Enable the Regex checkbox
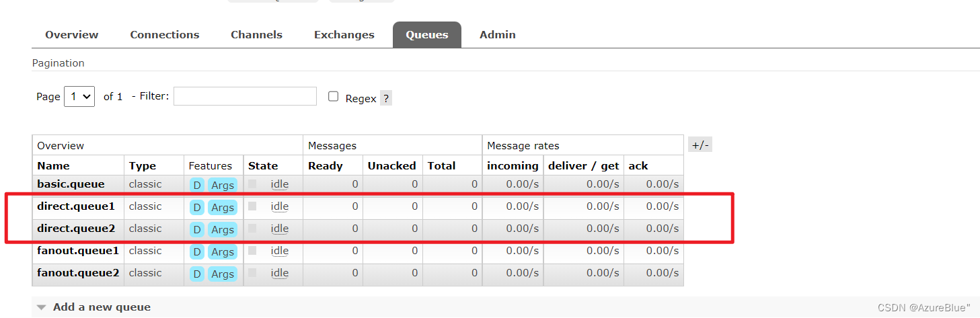Image resolution: width=980 pixels, height=318 pixels. click(x=333, y=96)
